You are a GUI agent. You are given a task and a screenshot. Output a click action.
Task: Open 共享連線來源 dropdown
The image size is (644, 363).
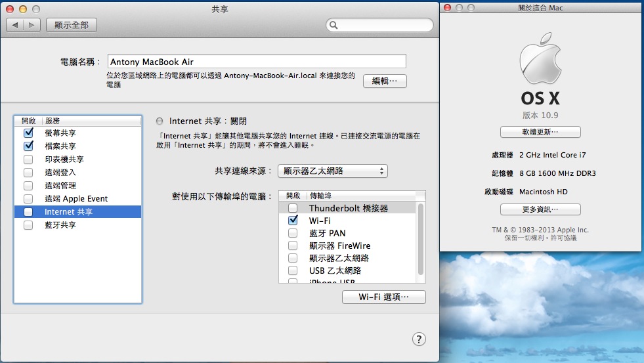point(333,171)
